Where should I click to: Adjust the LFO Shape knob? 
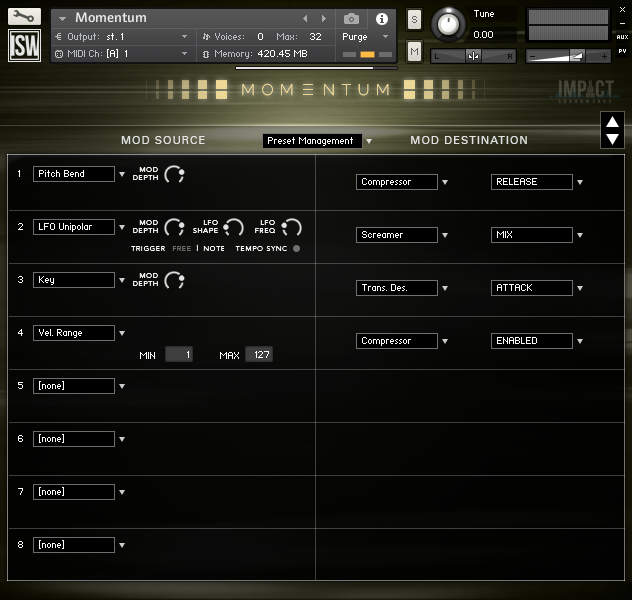tap(234, 227)
